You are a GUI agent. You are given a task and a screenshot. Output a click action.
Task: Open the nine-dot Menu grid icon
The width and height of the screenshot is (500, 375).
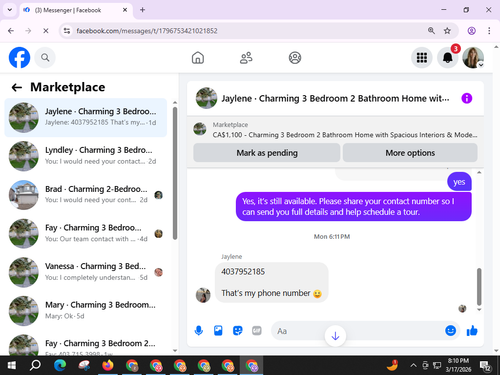coord(422,58)
